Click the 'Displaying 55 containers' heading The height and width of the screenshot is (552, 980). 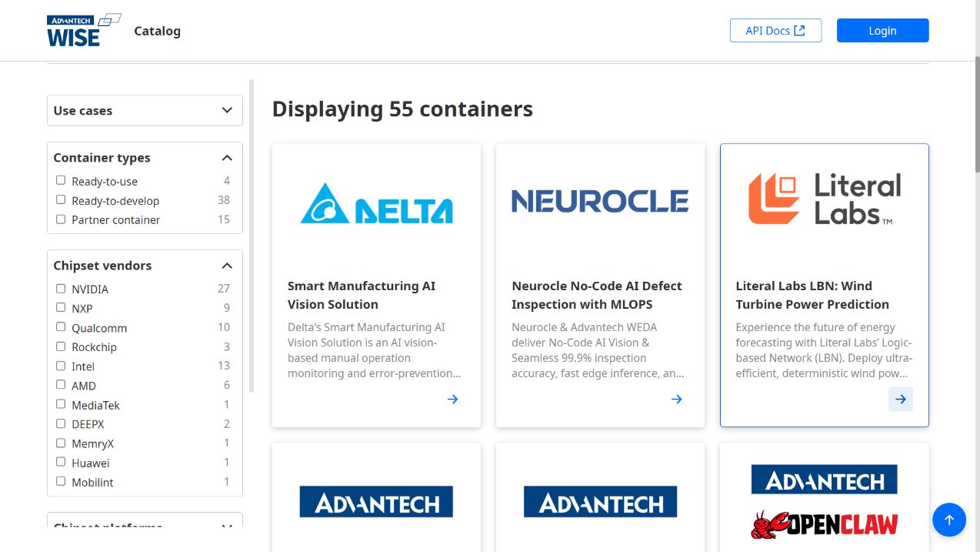point(402,109)
